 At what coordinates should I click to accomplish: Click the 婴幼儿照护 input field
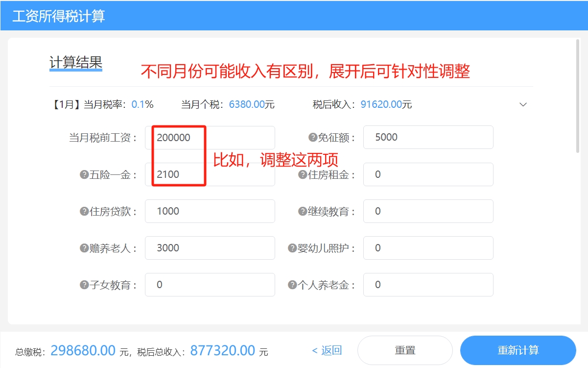click(428, 248)
